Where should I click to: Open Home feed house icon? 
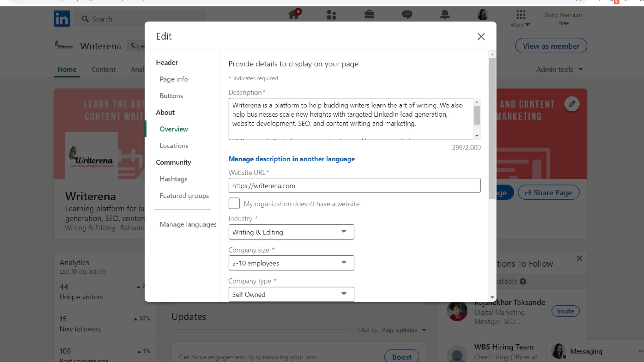pyautogui.click(x=294, y=14)
